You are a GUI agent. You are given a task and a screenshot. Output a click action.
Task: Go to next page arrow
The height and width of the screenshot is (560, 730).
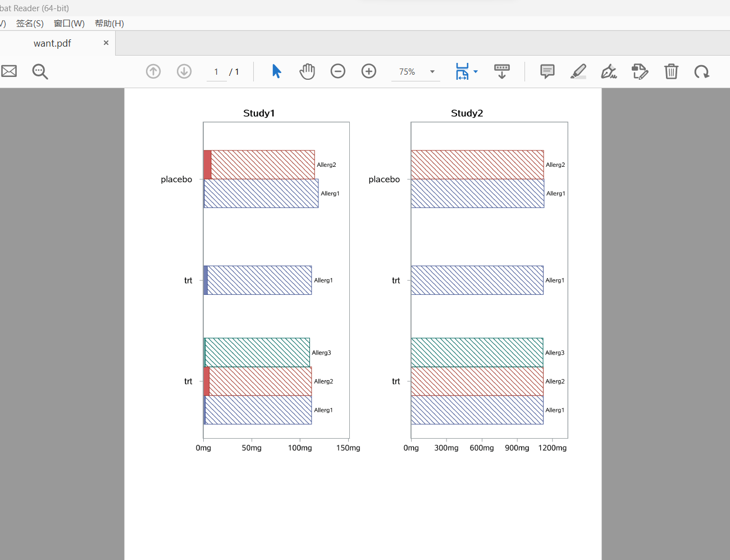pyautogui.click(x=184, y=71)
